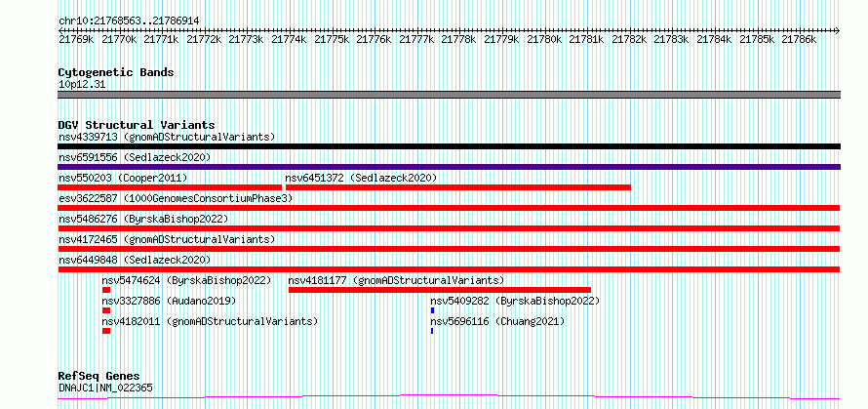Click the 21783k ruler tick label
The height and width of the screenshot is (409, 868).
tap(672, 39)
